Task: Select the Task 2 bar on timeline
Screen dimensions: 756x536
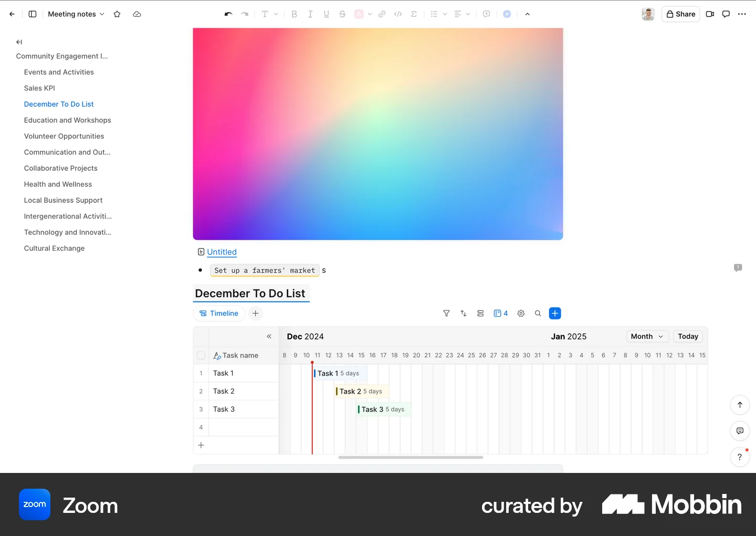Action: (361, 391)
